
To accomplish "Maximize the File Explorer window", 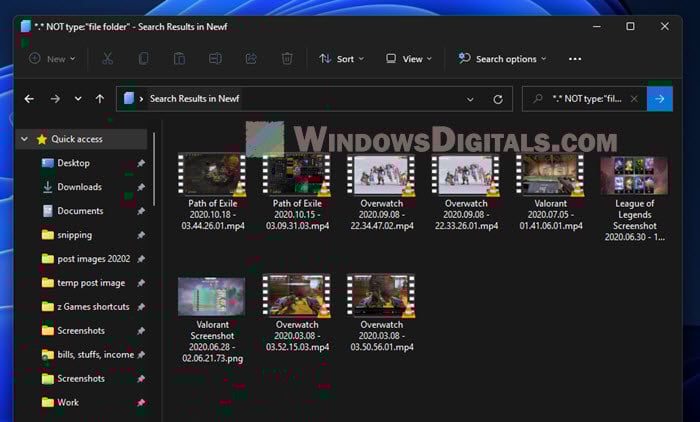I will coord(630,26).
